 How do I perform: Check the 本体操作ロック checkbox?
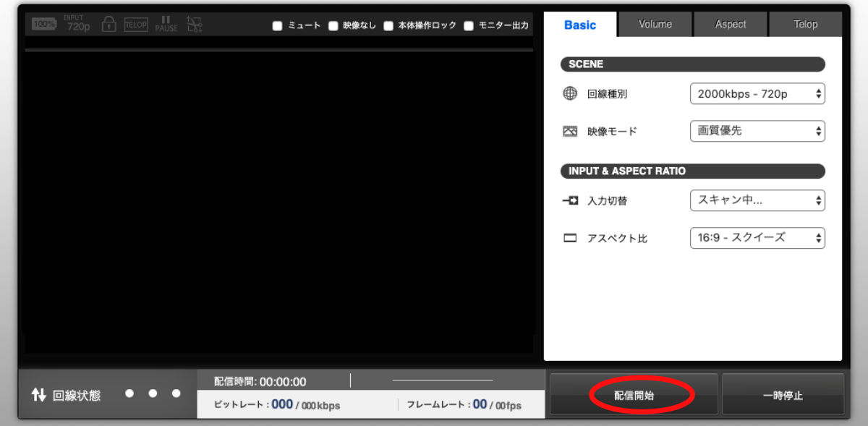(x=388, y=26)
